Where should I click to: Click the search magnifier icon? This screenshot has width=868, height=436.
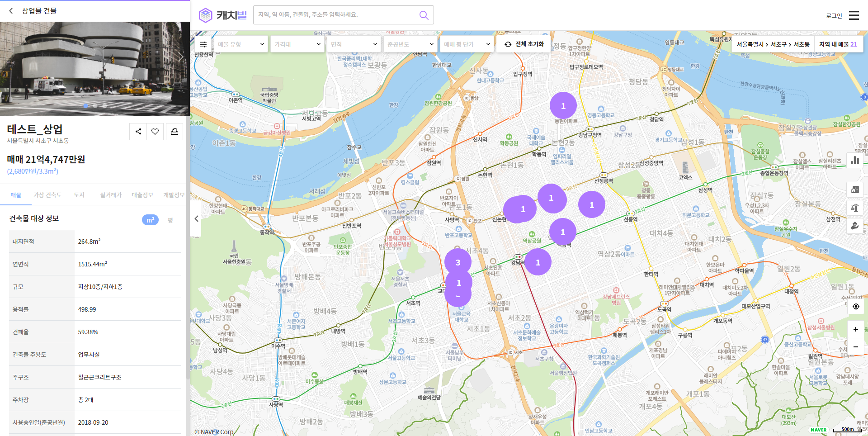pyautogui.click(x=424, y=15)
